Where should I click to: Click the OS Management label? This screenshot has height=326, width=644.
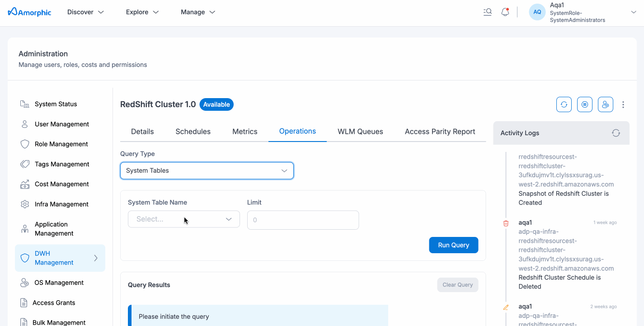click(x=59, y=283)
